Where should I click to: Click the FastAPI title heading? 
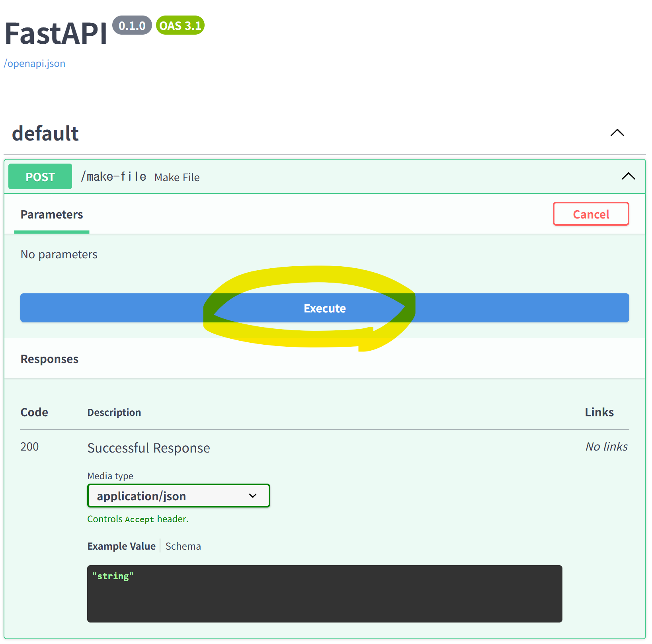(x=56, y=33)
